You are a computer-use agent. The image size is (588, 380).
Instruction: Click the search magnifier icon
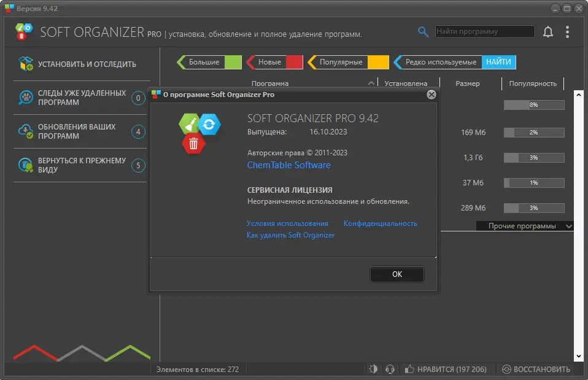[423, 32]
